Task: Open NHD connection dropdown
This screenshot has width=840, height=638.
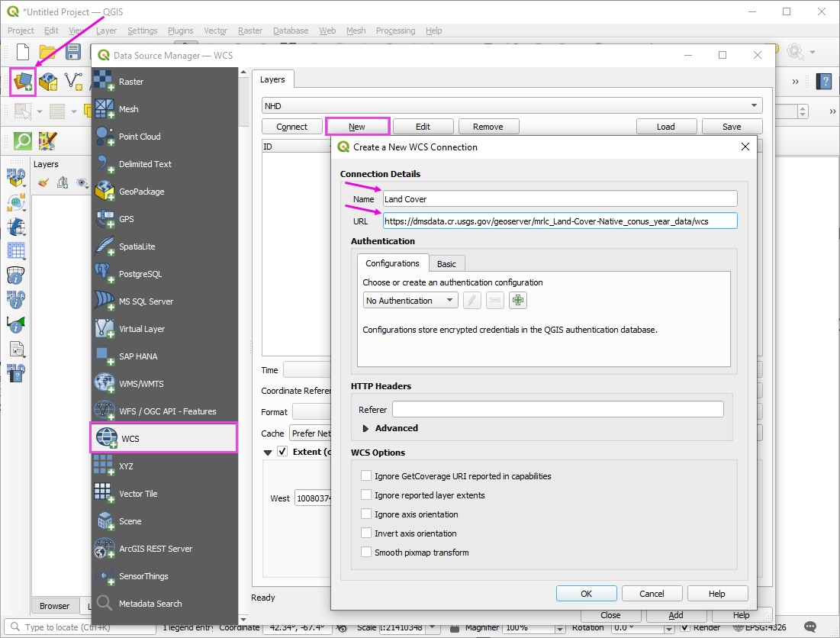Action: coord(511,106)
